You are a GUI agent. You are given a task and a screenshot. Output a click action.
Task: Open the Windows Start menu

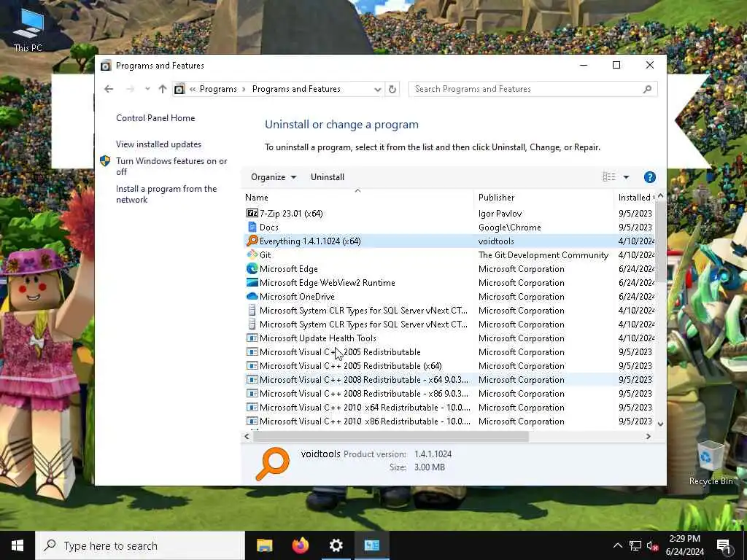coord(18,545)
